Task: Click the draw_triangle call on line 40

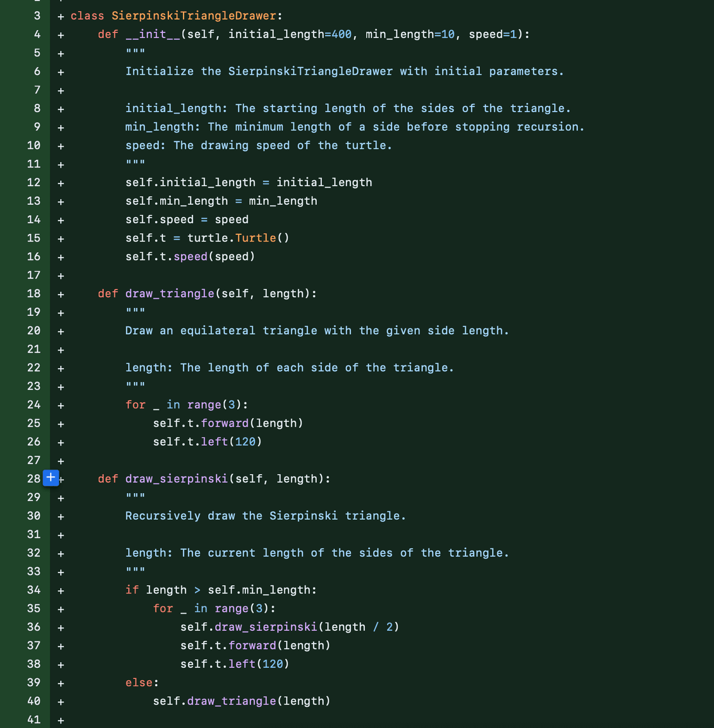Action: [x=231, y=701]
